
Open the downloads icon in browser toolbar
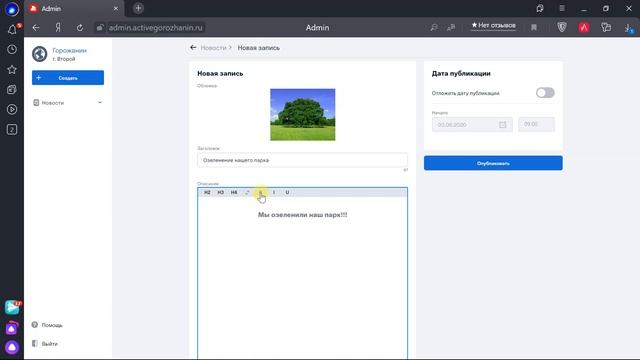628,28
